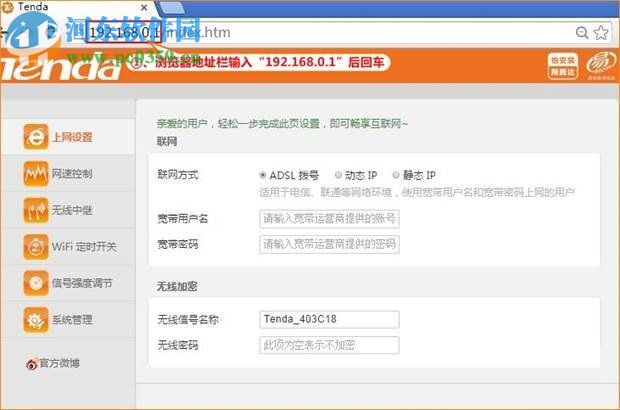Click the WiFi 定时开关 timer icon
This screenshot has height=410, width=620.
36,246
